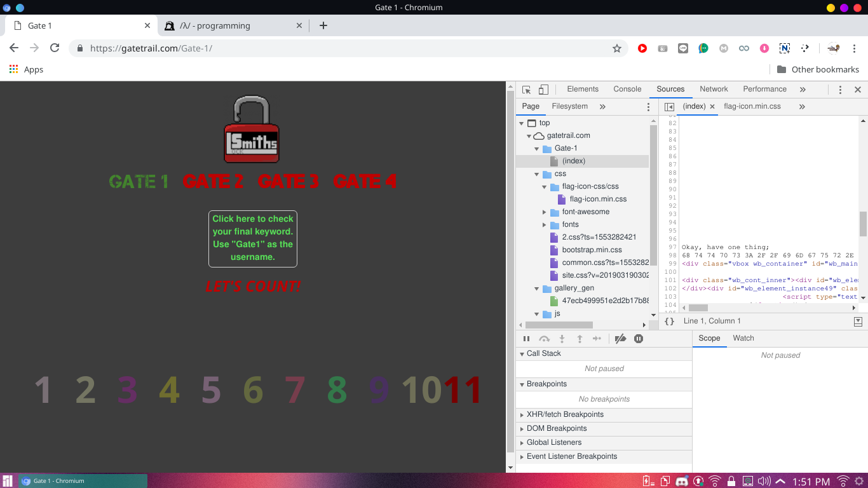Image resolution: width=868 pixels, height=488 pixels.
Task: Expand XHR/fetch Breakpoints section
Action: tap(522, 414)
